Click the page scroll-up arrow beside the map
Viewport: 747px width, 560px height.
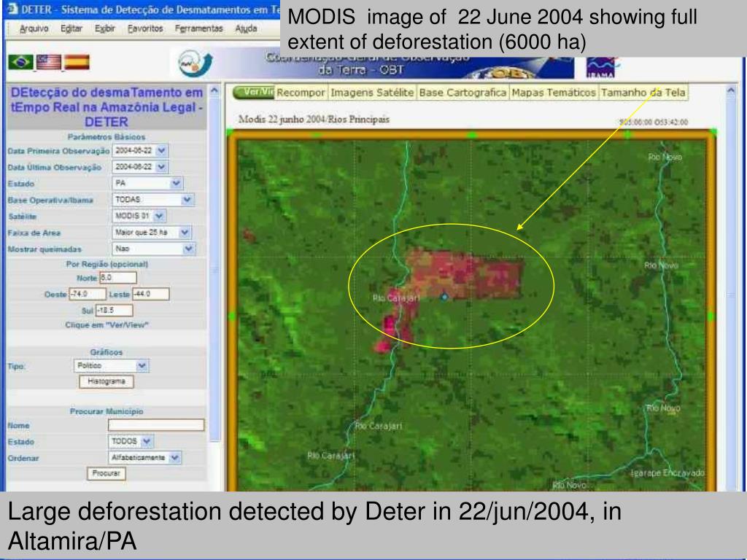click(x=731, y=90)
